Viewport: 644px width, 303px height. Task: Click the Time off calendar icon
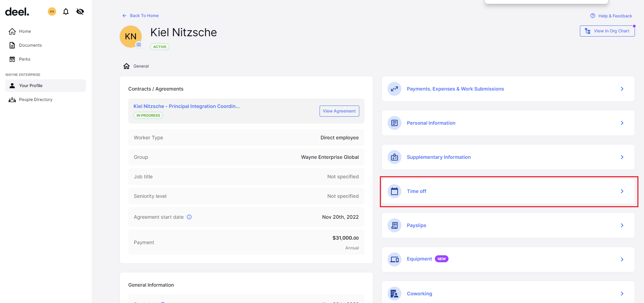(394, 191)
